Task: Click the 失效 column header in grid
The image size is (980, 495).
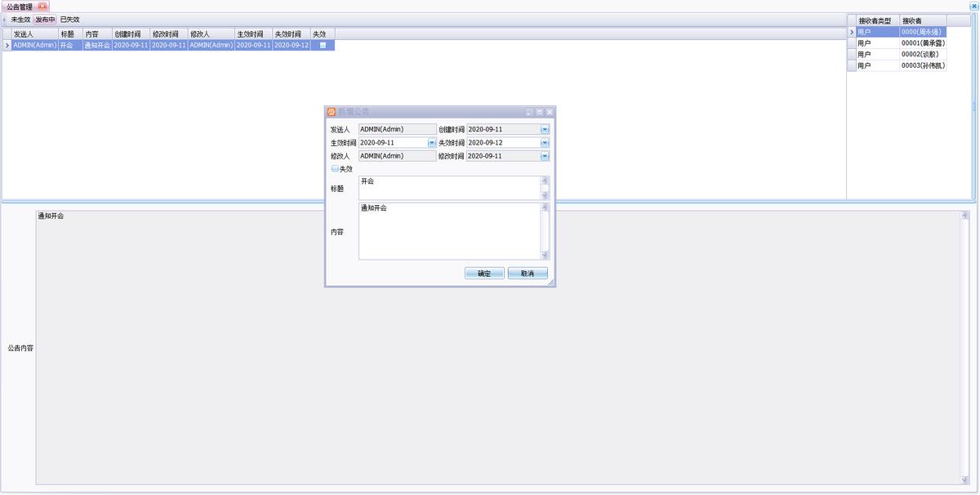Action: (x=323, y=34)
